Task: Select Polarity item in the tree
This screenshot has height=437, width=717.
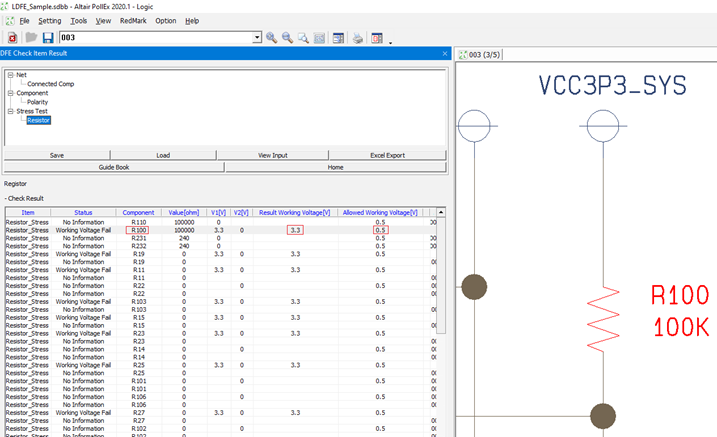Action: [38, 102]
